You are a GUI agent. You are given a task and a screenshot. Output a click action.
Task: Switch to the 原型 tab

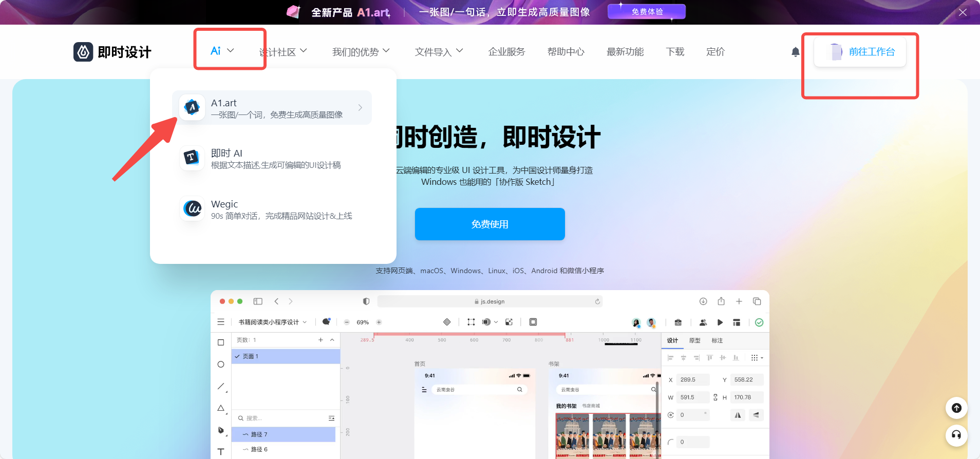(x=694, y=340)
